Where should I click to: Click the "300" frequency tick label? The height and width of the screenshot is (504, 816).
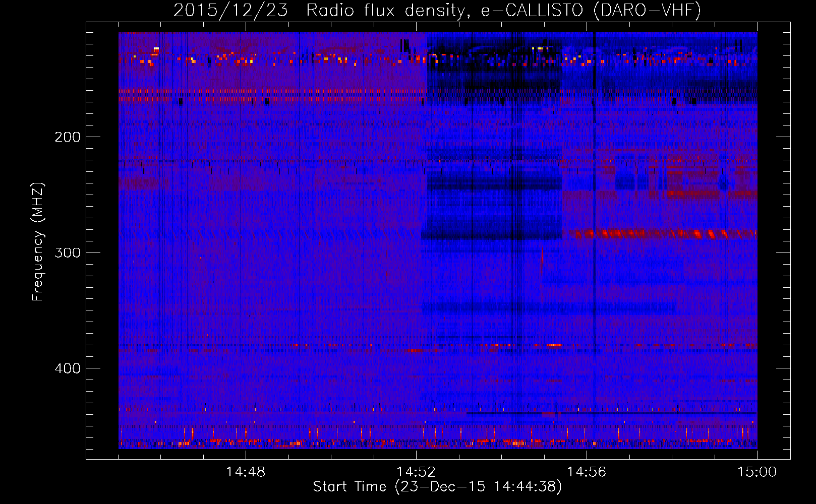click(x=68, y=253)
